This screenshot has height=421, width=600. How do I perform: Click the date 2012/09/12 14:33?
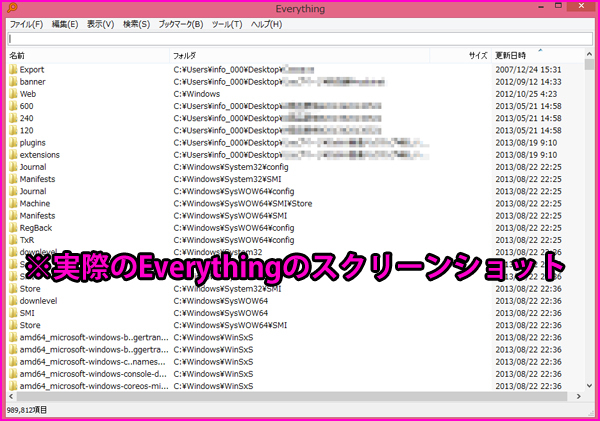(528, 82)
